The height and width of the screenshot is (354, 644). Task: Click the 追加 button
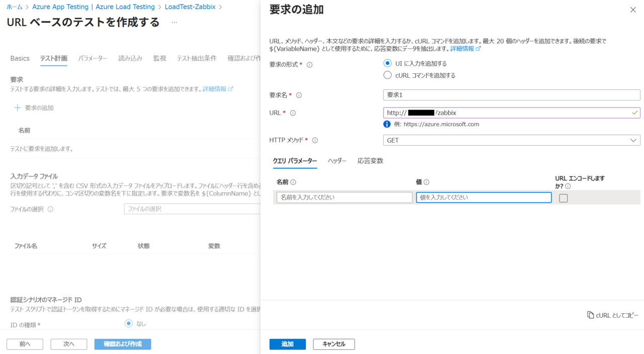click(287, 344)
